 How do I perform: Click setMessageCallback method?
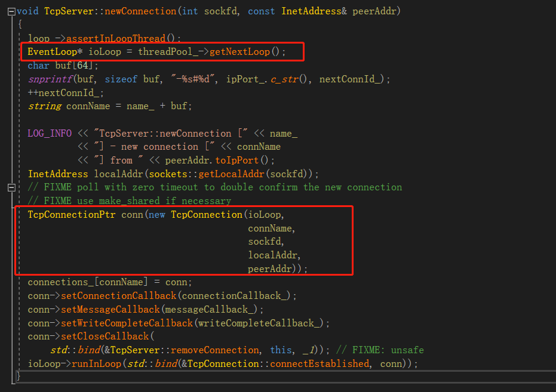coord(110,310)
